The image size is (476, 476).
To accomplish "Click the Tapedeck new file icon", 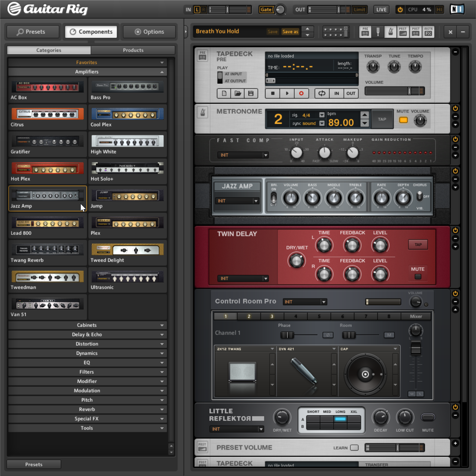I will click(x=224, y=93).
